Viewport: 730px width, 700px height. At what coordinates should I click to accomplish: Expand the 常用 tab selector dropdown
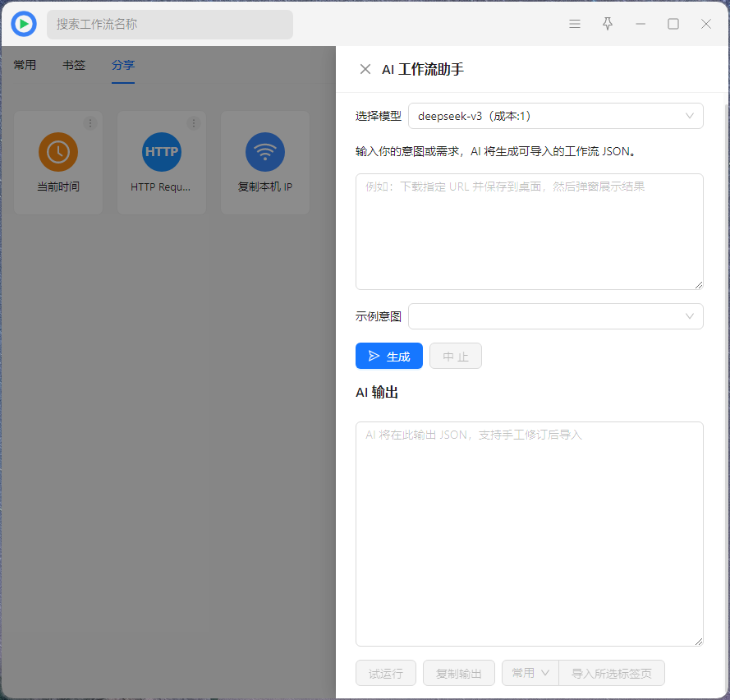pos(530,673)
